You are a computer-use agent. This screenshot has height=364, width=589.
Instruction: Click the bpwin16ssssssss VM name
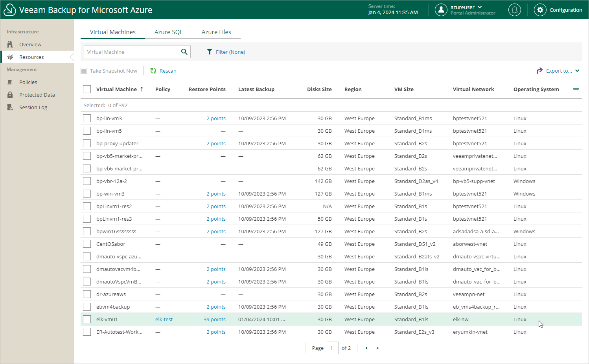click(x=116, y=231)
